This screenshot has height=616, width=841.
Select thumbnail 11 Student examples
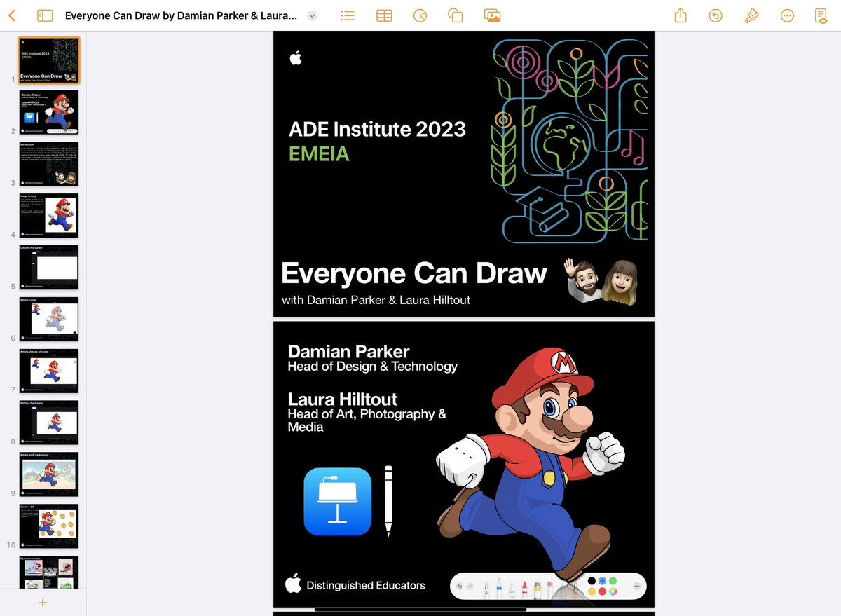48,573
